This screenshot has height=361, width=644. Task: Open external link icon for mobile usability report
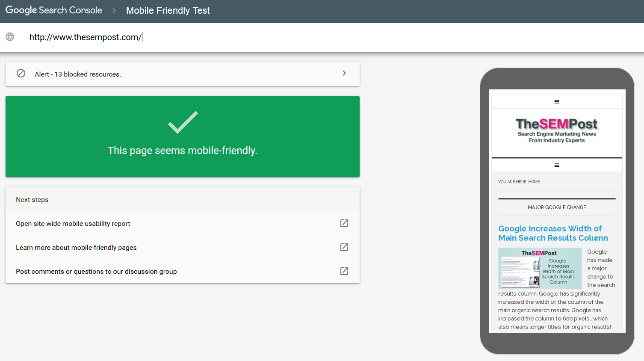pos(344,223)
